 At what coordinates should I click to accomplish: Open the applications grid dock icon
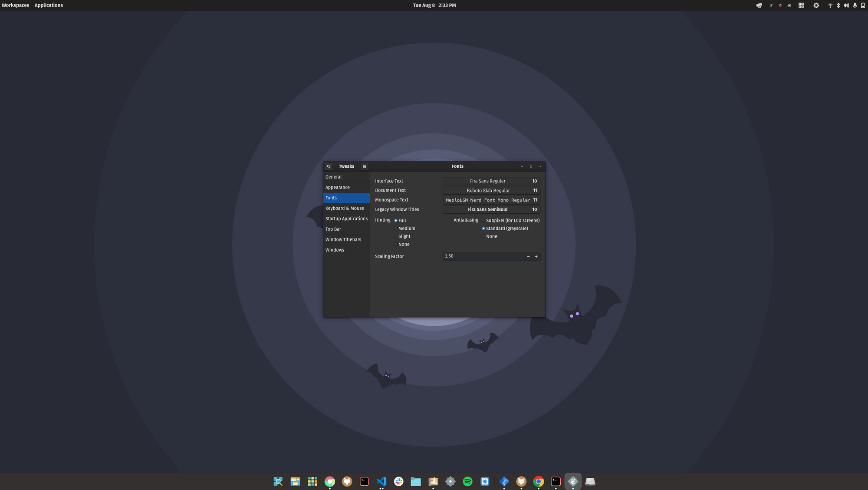coord(312,481)
